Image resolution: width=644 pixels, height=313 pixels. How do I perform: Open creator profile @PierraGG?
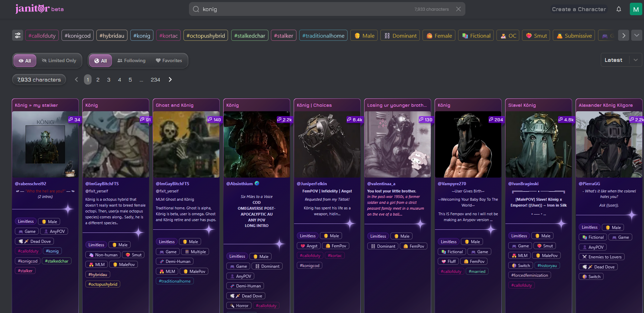(589, 184)
